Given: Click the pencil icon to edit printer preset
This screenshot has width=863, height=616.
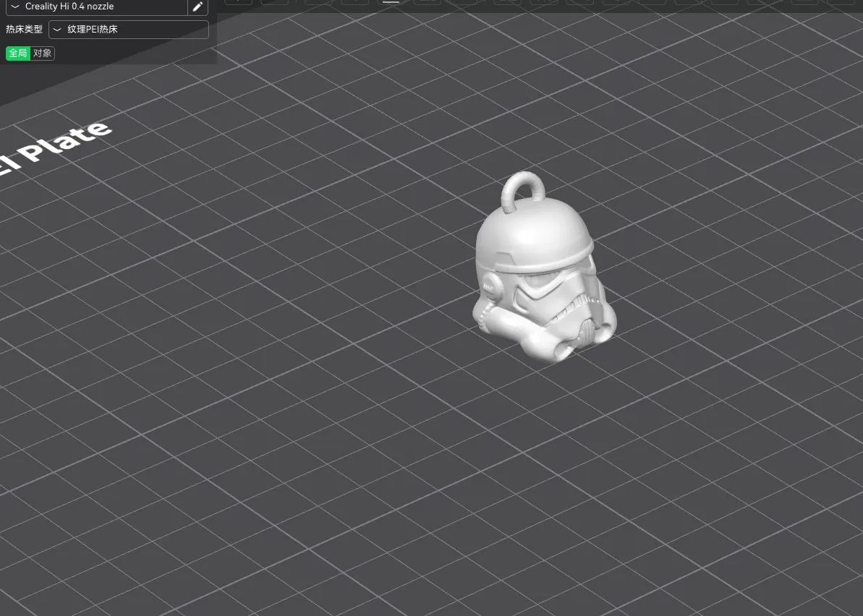Looking at the screenshot, I should coord(198,7).
